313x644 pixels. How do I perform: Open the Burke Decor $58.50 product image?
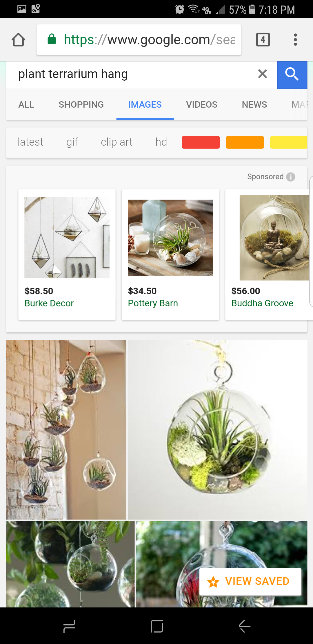tap(67, 237)
